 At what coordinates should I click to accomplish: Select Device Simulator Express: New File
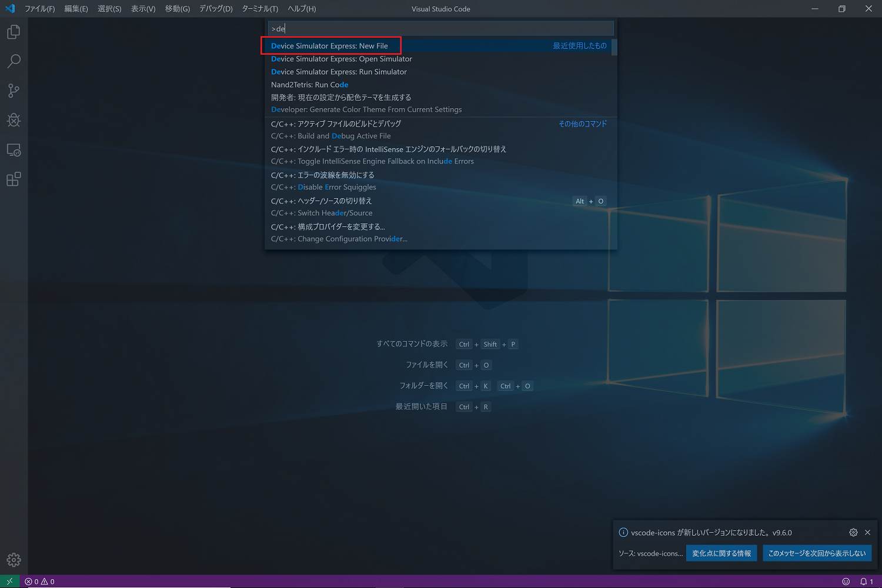tap(438, 46)
